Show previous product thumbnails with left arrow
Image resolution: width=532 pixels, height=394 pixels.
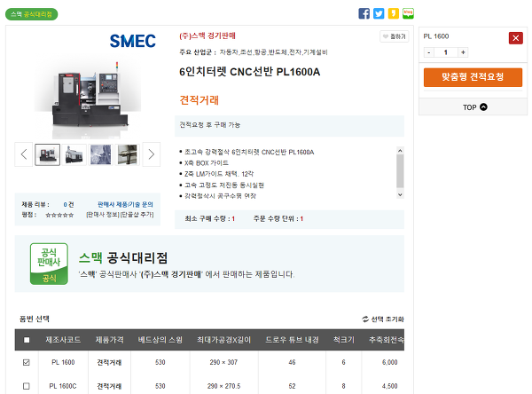pyautogui.click(x=23, y=154)
